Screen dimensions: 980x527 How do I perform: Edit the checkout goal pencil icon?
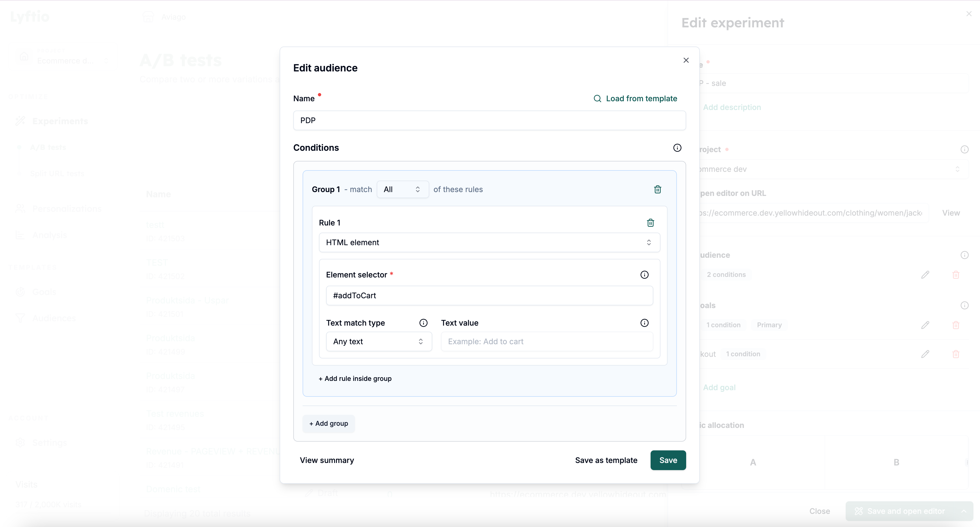pyautogui.click(x=925, y=354)
